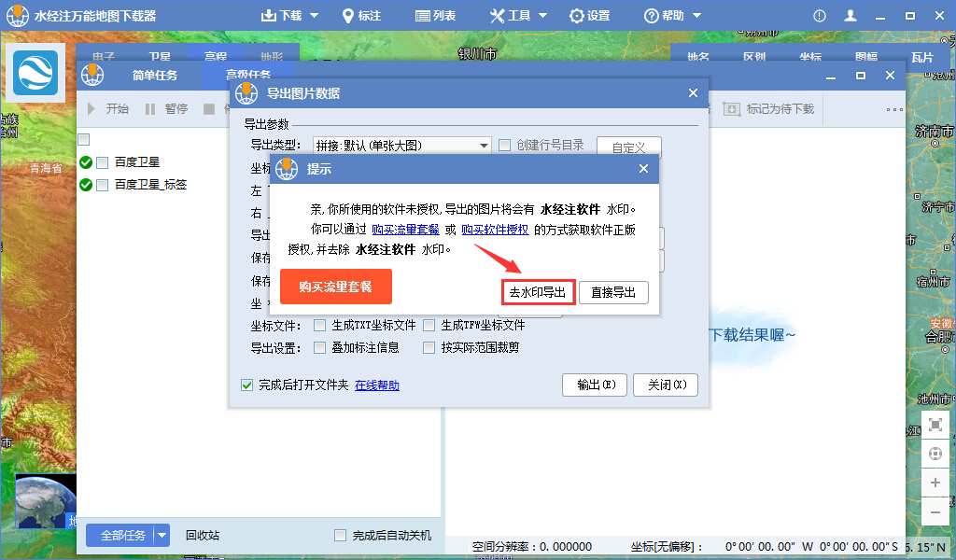Click the 全部任务 button
Screen dimensions: 956x560
click(x=120, y=536)
